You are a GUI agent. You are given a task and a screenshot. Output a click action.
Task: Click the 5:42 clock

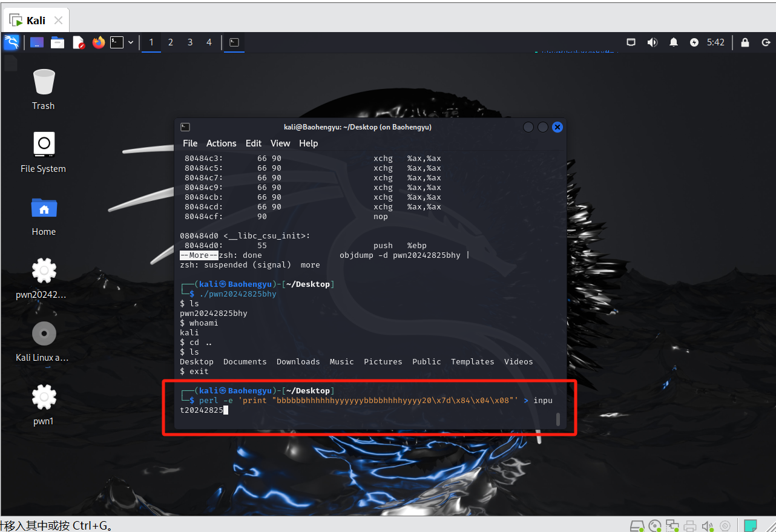(715, 42)
